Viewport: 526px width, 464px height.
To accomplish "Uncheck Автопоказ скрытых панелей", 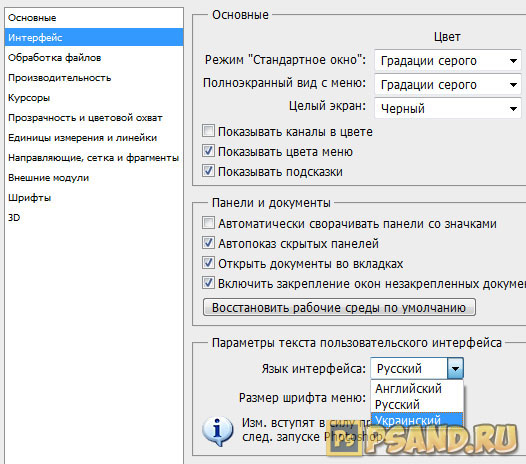I will coord(208,243).
